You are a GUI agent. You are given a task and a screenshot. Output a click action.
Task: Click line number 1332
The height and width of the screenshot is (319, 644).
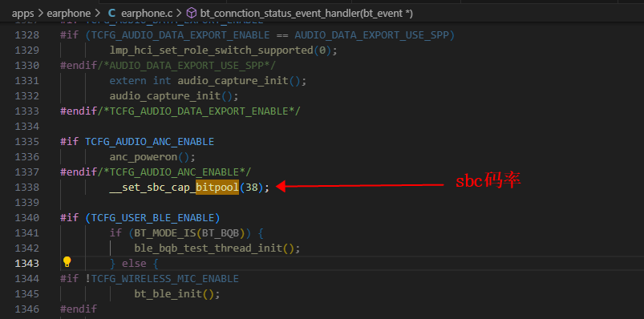point(27,95)
